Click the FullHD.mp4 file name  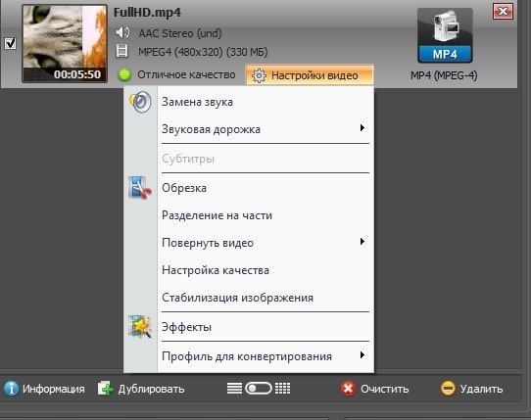point(147,13)
